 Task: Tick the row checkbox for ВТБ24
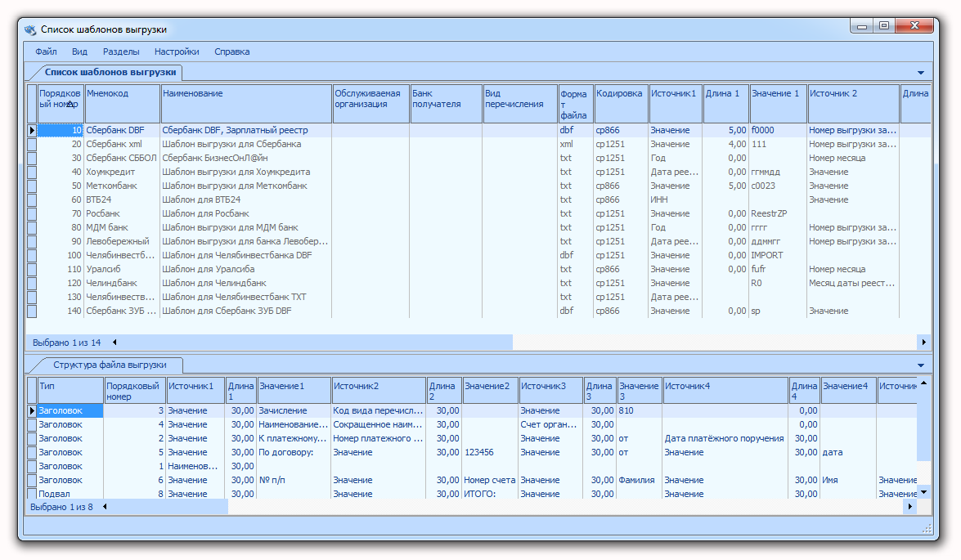tap(32, 199)
